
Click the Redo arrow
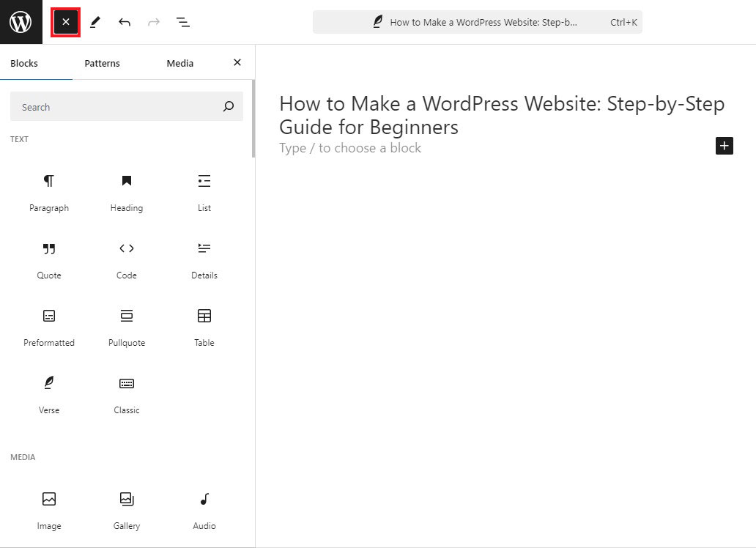154,22
